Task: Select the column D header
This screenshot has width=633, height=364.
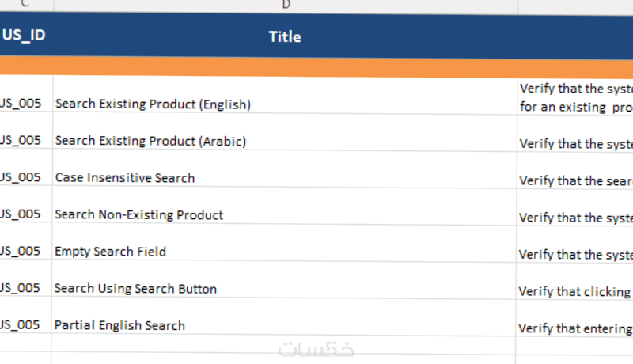Action: pos(286,5)
